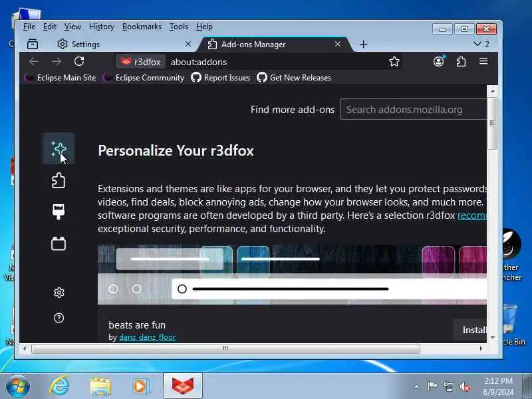Open the hamburger application menu
Screen dimensions: 532x399
tap(483, 61)
